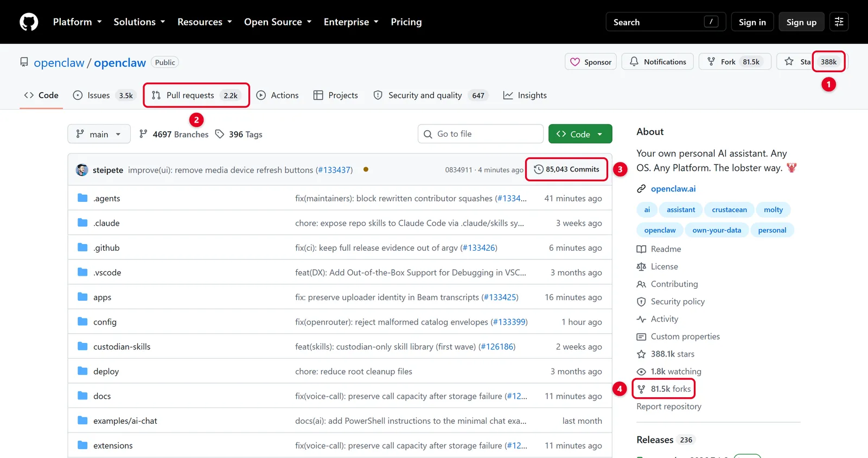Open the docs folder
This screenshot has width=868, height=458.
tap(102, 396)
